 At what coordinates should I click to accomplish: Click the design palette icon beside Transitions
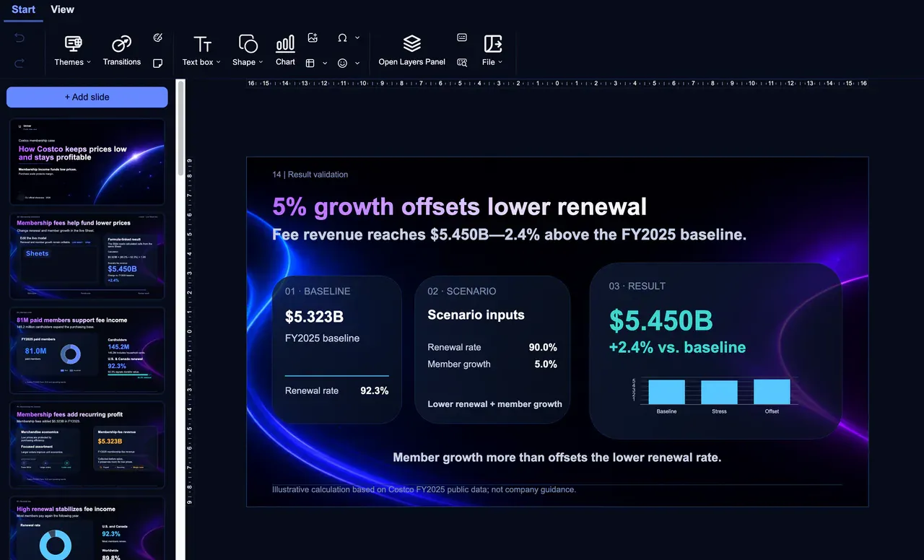[158, 38]
